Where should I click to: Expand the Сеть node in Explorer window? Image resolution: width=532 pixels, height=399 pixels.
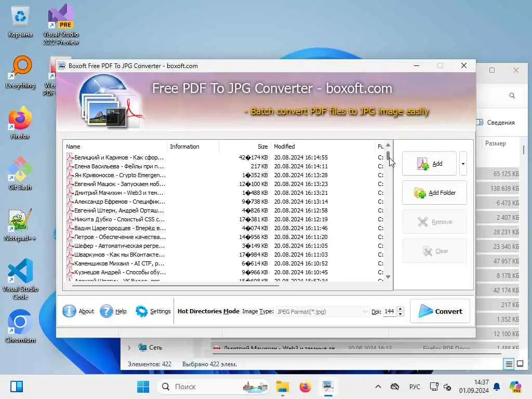pos(129,348)
